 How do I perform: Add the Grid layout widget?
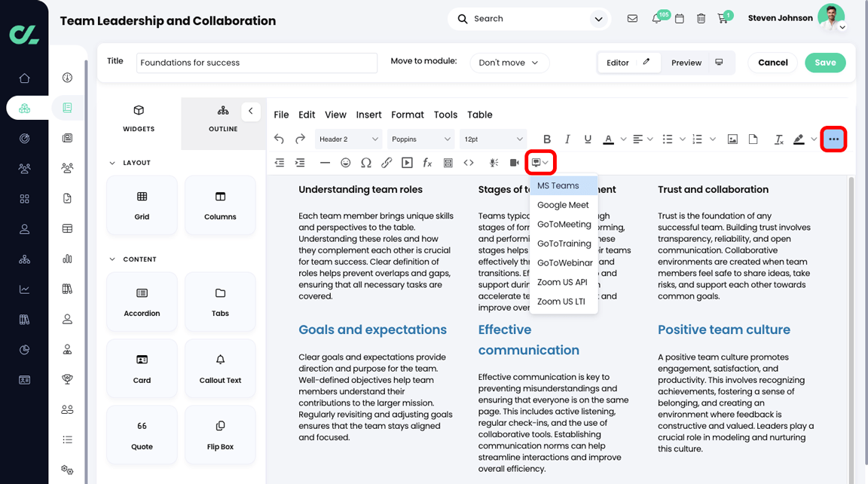click(142, 206)
